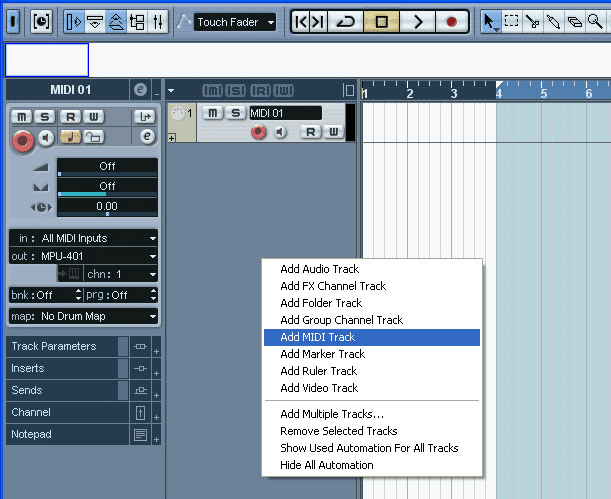Image resolution: width=611 pixels, height=499 pixels.
Task: Select the Range Selection tool
Action: (511, 21)
